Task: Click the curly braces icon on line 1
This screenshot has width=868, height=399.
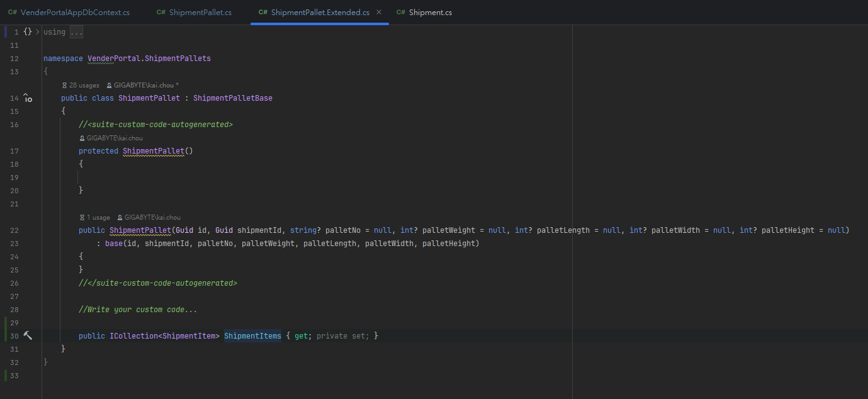Action: pyautogui.click(x=28, y=31)
